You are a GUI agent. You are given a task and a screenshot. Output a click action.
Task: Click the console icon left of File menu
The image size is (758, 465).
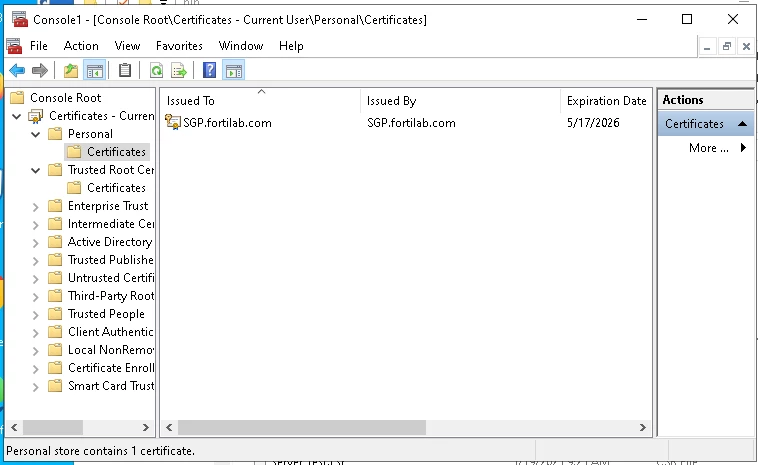tap(15, 46)
